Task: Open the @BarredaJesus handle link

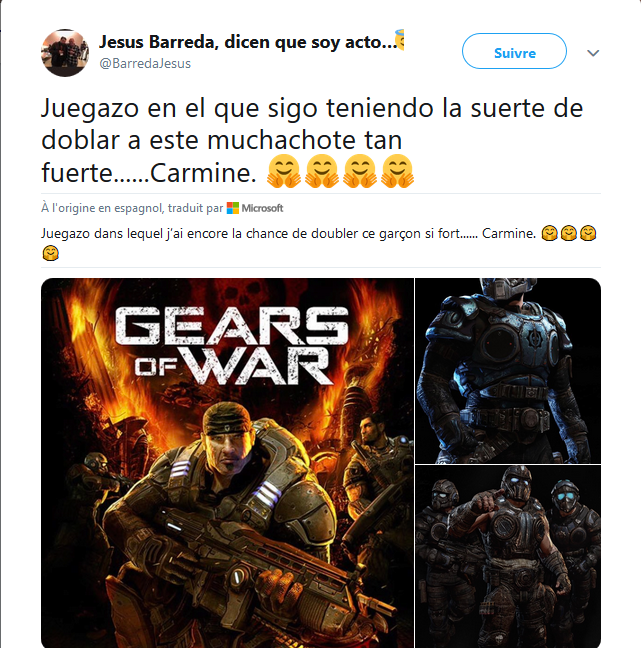Action: point(145,63)
